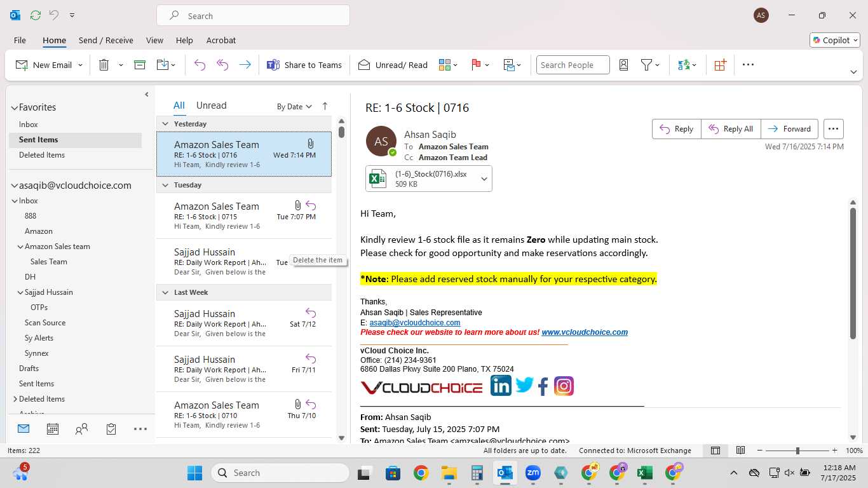The width and height of the screenshot is (868, 488).
Task: Open www.vcloudchoice.com website link
Action: (x=585, y=332)
